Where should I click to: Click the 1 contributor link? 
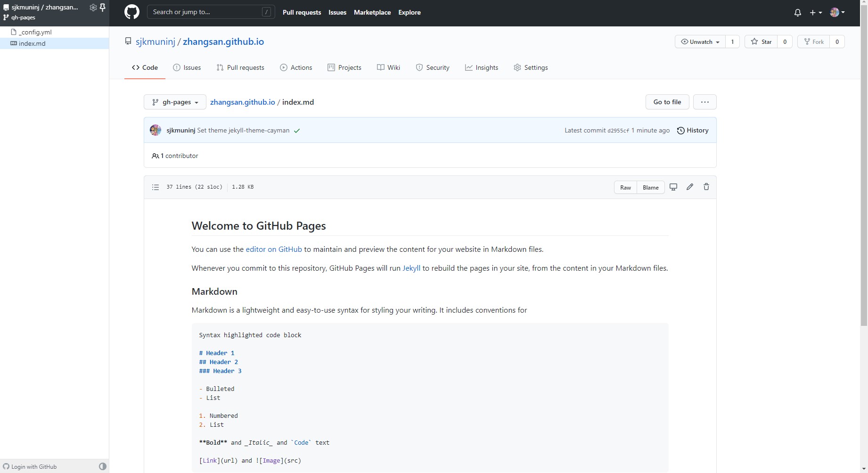point(175,156)
